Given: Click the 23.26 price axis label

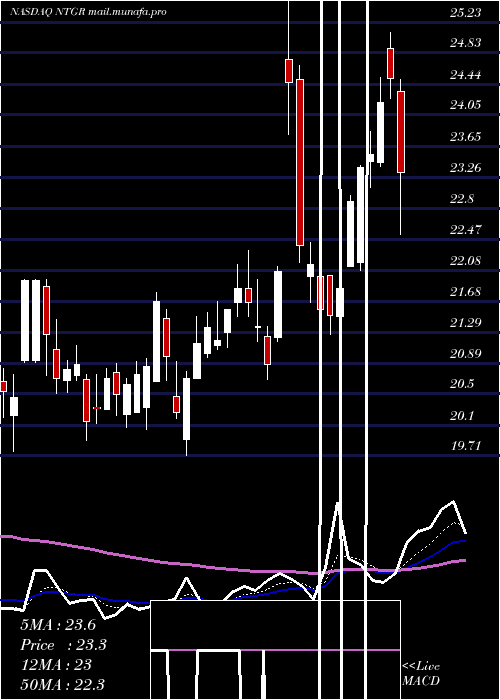Looking at the screenshot, I should 466,168.
